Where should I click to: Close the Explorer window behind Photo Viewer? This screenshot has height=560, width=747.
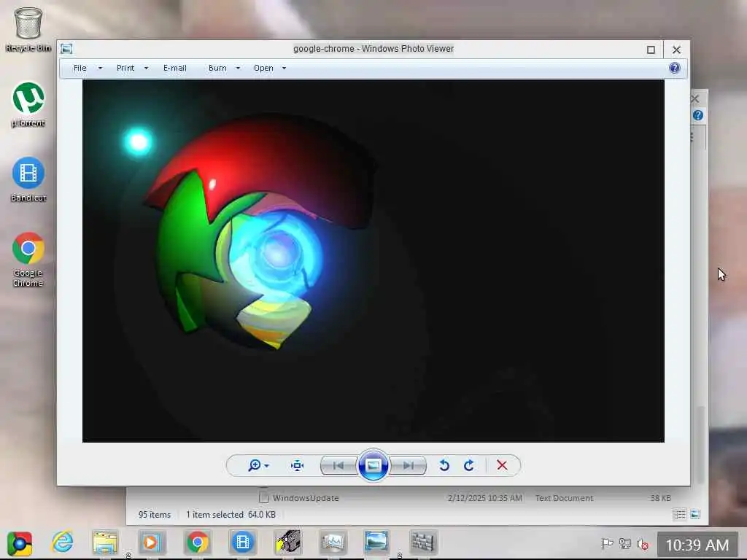pyautogui.click(x=695, y=99)
